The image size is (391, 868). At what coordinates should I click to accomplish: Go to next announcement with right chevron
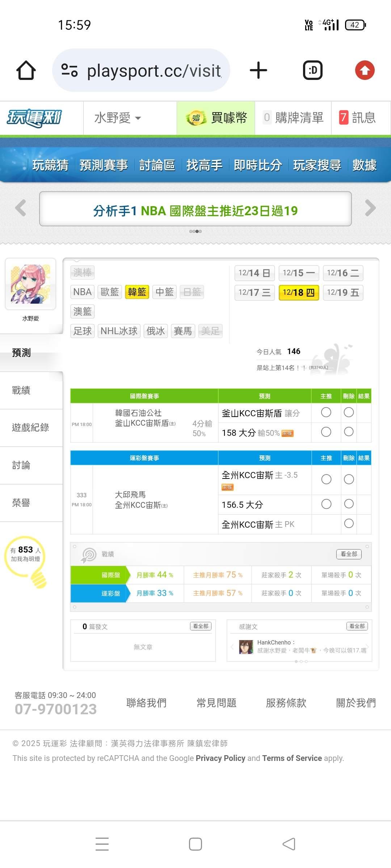370,208
